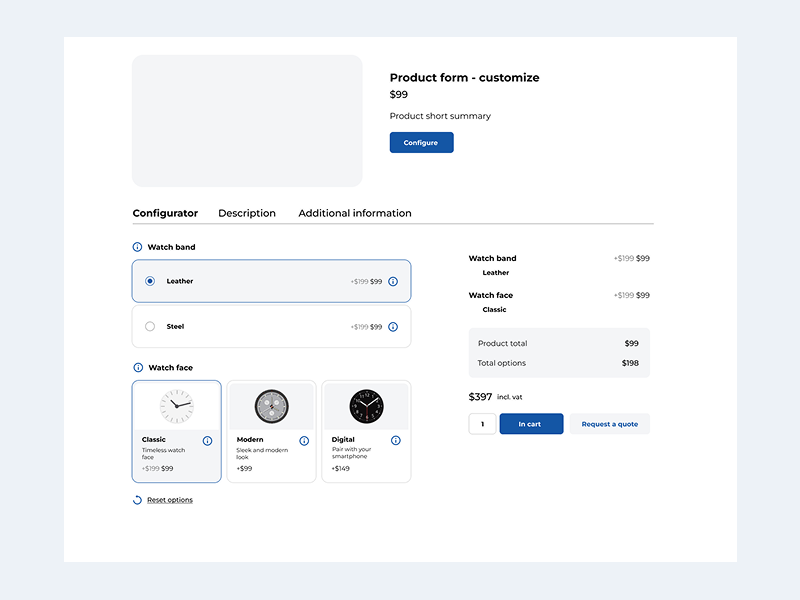Image resolution: width=800 pixels, height=600 pixels.
Task: Click Request a quote button
Action: pyautogui.click(x=610, y=424)
